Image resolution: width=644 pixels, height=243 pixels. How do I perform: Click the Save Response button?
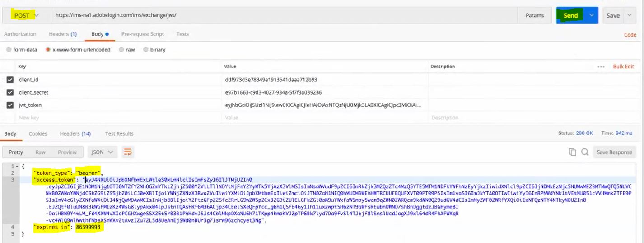click(614, 152)
